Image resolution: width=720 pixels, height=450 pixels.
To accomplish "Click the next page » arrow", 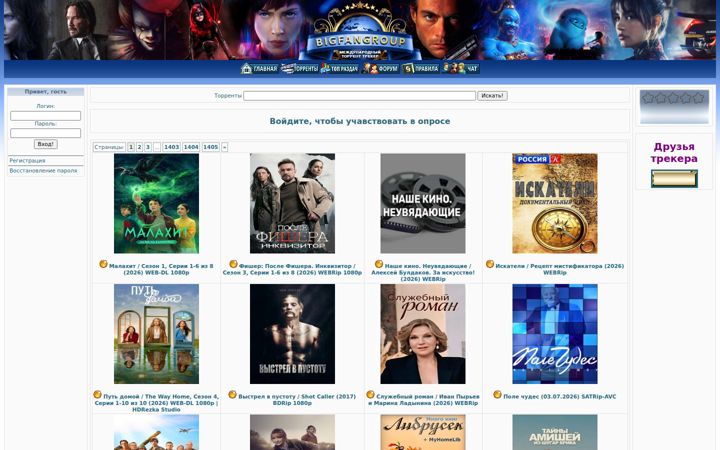I will pos(225,147).
